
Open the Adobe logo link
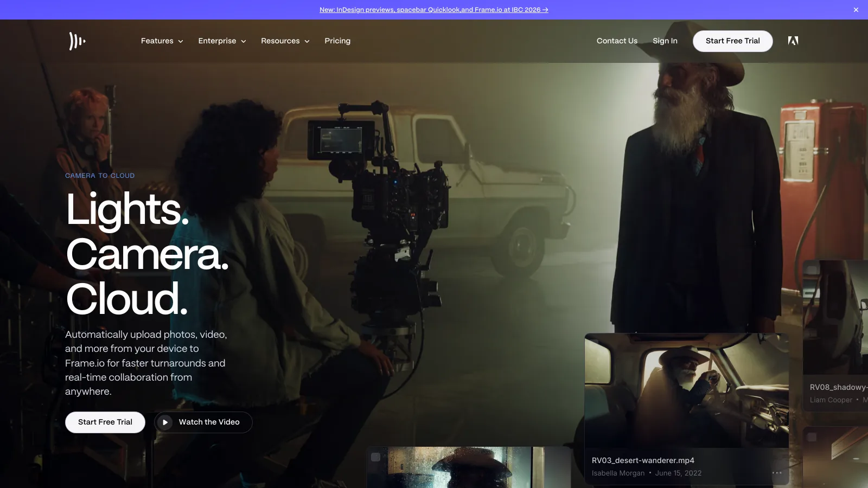click(x=793, y=41)
